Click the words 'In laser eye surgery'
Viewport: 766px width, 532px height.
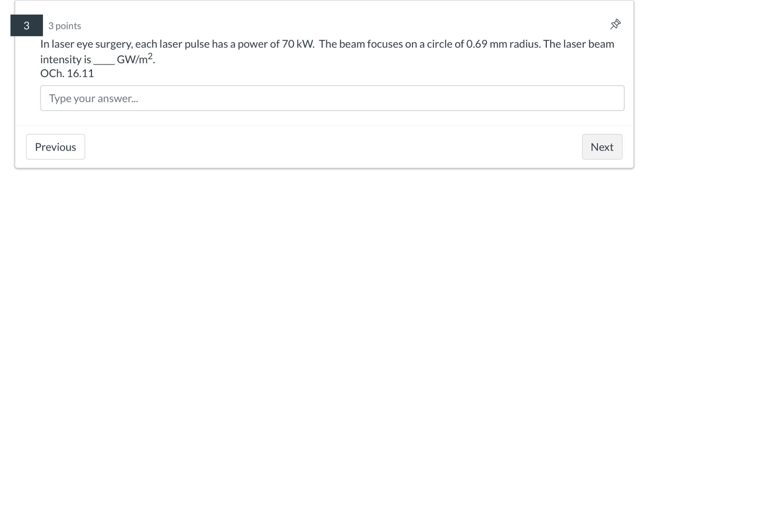click(86, 45)
